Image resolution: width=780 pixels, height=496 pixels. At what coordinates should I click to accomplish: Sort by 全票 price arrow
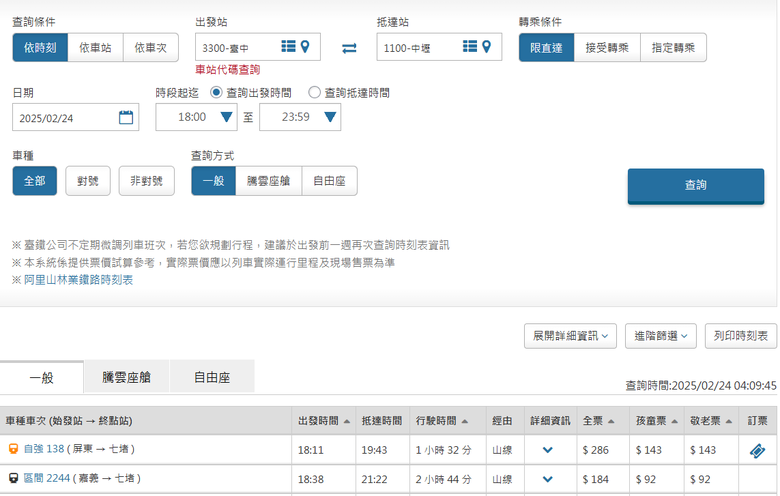pos(611,421)
